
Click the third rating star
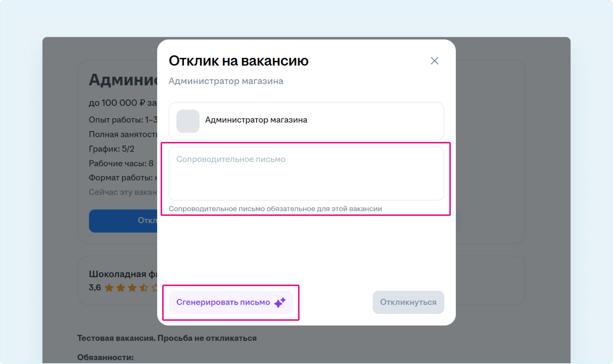[132, 288]
